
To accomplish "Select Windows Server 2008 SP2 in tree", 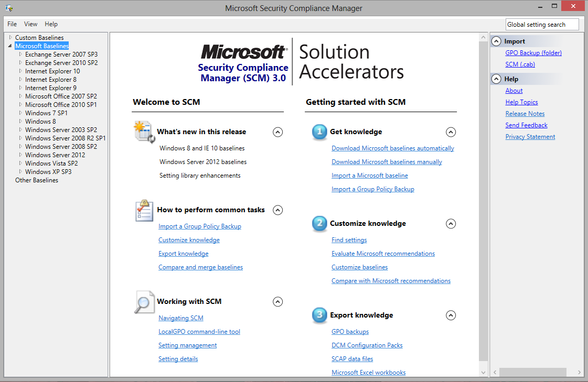I will click(61, 146).
